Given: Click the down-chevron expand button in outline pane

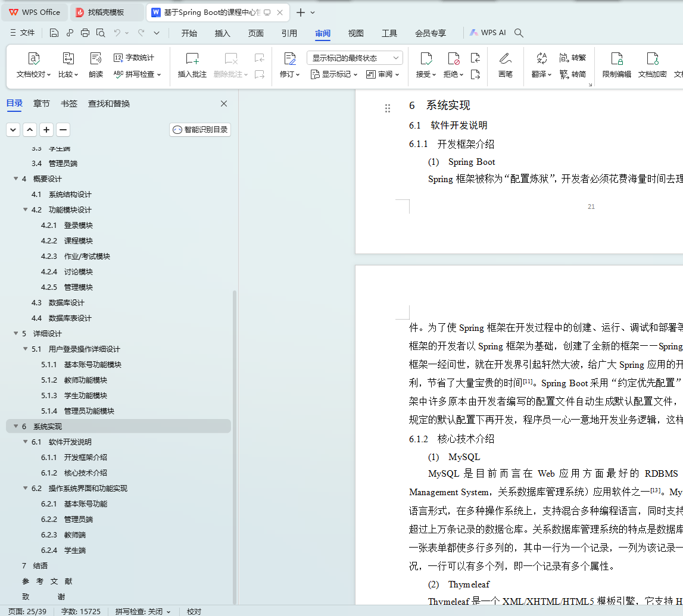Looking at the screenshot, I should point(13,130).
